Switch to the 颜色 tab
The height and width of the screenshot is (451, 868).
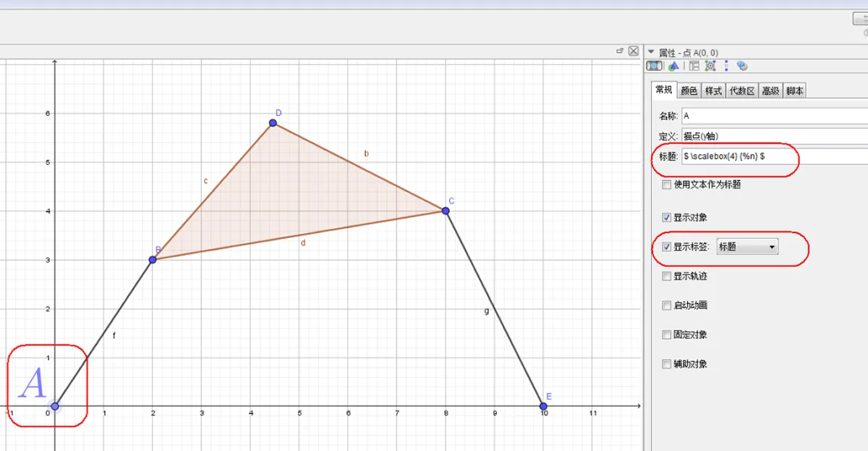tap(689, 90)
